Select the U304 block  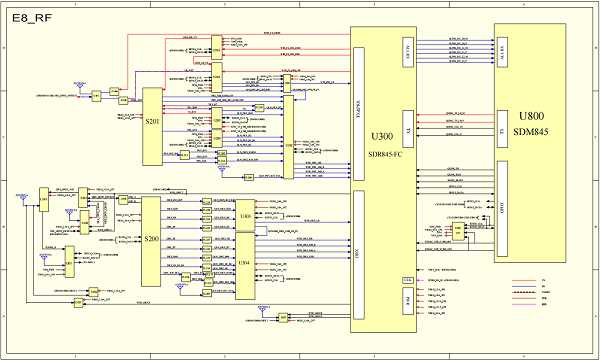[x=245, y=266]
